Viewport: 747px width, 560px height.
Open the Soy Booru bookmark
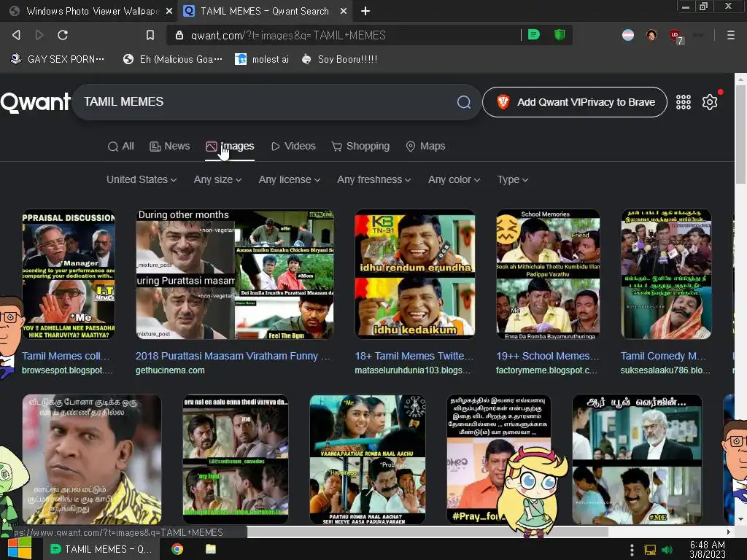pyautogui.click(x=340, y=59)
